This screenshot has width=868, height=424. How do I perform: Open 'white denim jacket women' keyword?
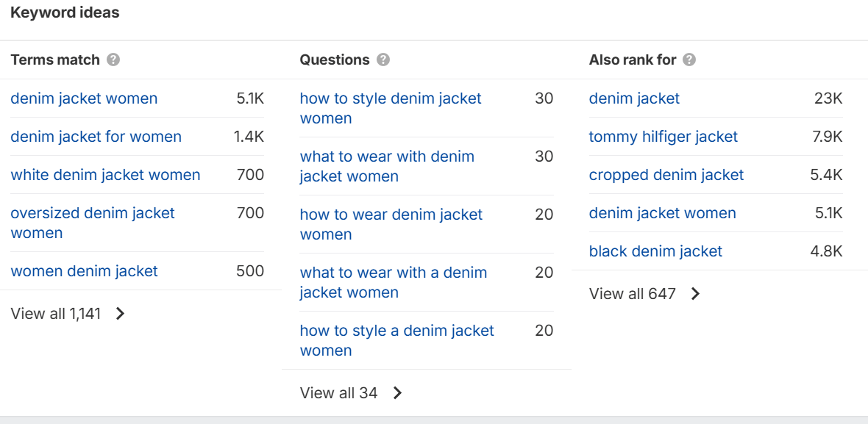pos(105,175)
